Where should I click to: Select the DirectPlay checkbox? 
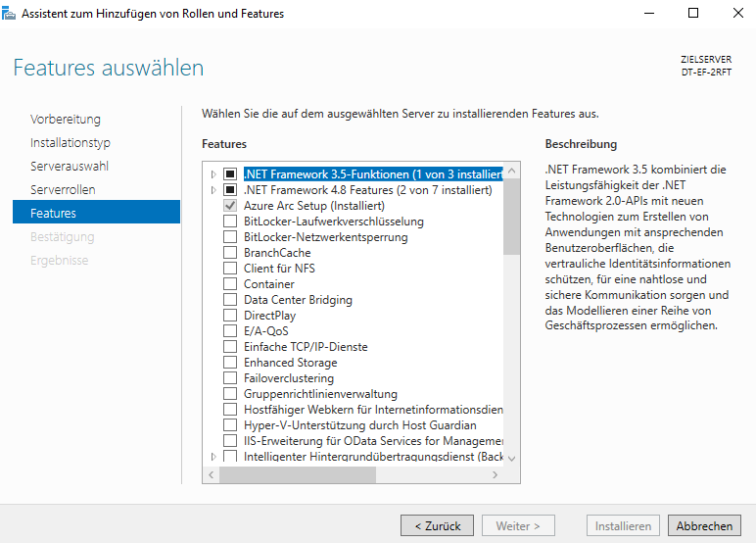point(230,316)
